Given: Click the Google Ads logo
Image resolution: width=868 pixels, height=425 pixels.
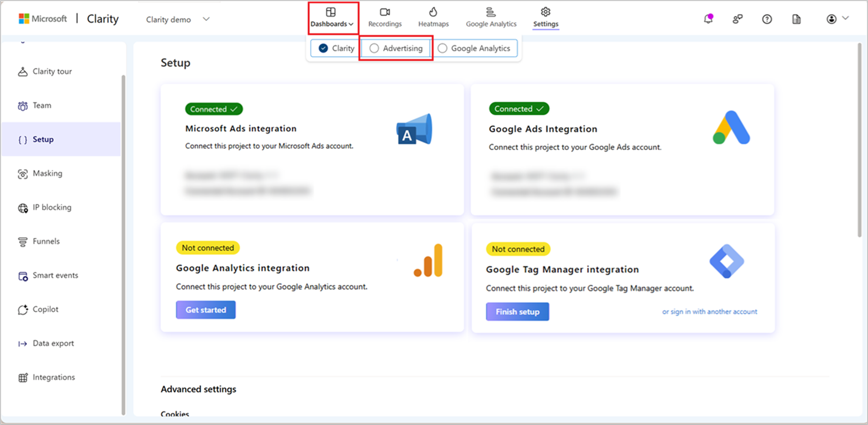Looking at the screenshot, I should tap(731, 128).
